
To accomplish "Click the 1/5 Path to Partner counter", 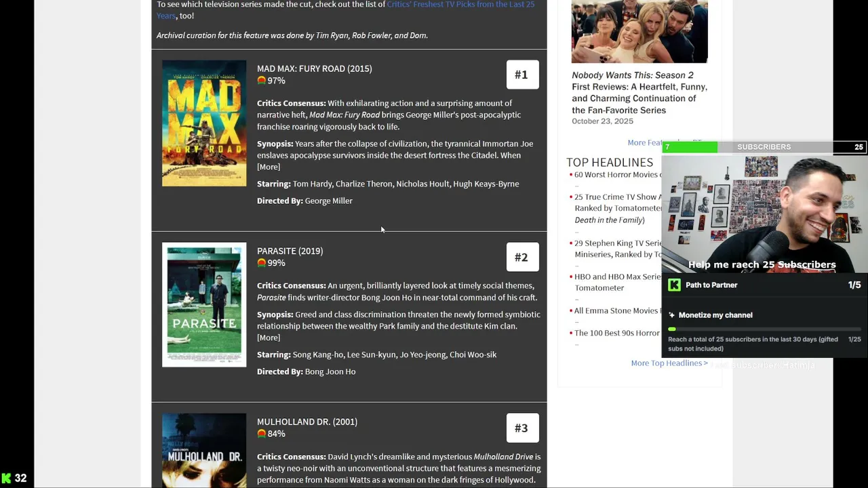I will [x=854, y=285].
